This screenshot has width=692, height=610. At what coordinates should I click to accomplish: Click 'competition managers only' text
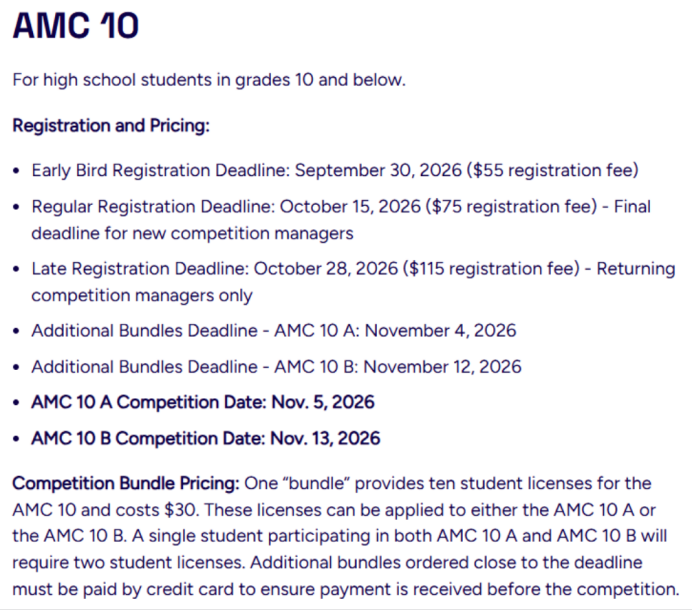pyautogui.click(x=142, y=295)
